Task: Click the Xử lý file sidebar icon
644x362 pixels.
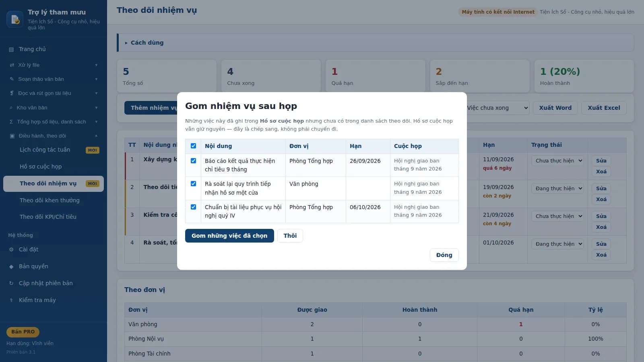Action: point(12,65)
